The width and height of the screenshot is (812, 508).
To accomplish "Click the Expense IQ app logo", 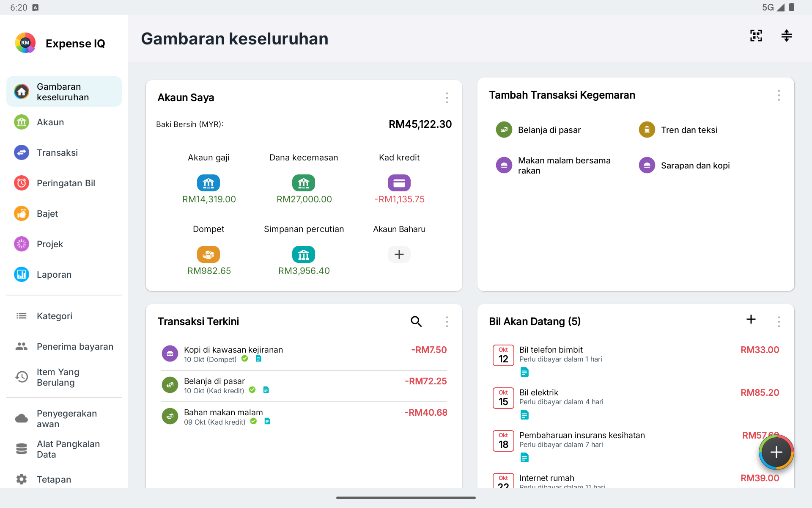I will coord(25,43).
